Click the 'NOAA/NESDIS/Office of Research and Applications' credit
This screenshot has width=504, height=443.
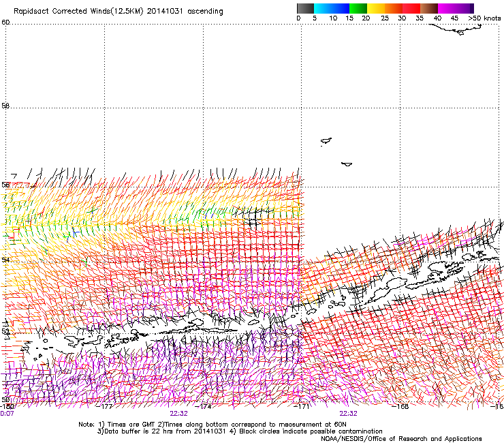[401, 439]
